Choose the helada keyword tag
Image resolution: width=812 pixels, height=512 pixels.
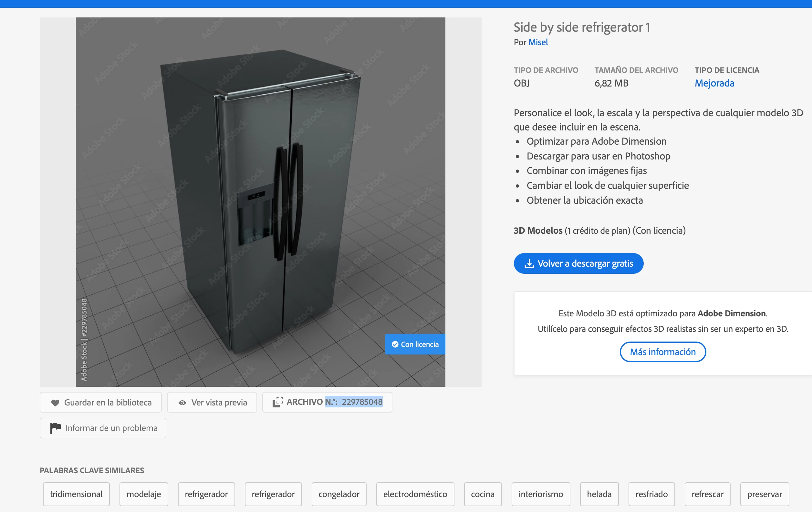599,494
